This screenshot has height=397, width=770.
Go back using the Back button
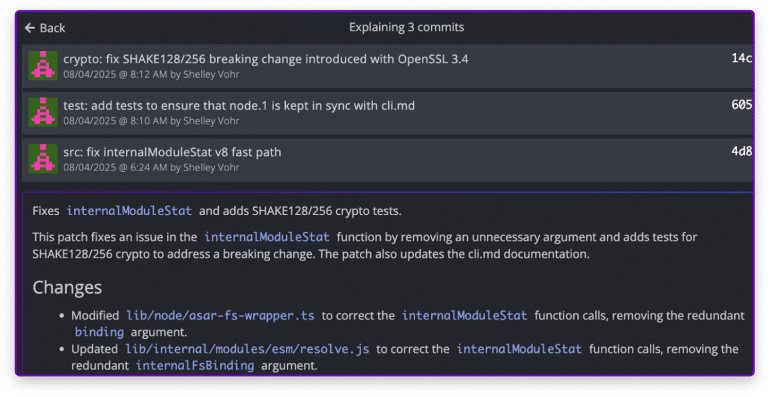pos(45,28)
